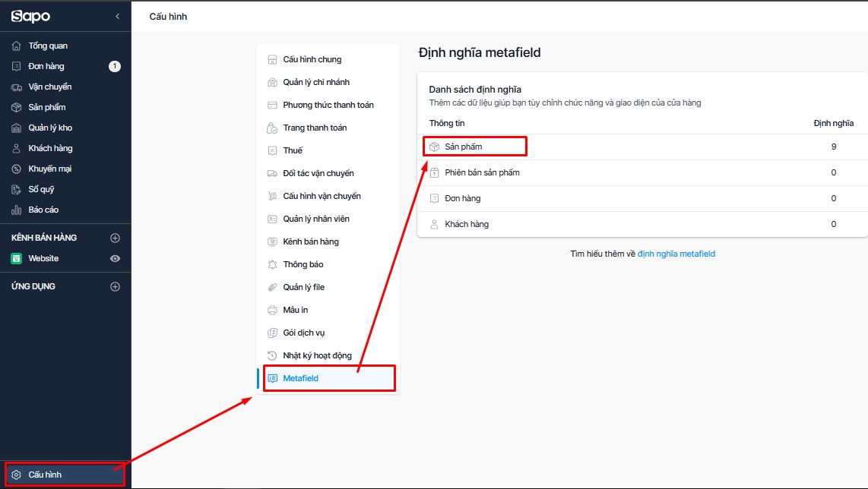Click the Đơn hàng badge showing 1
Screen dimensions: 868x489
(115, 66)
